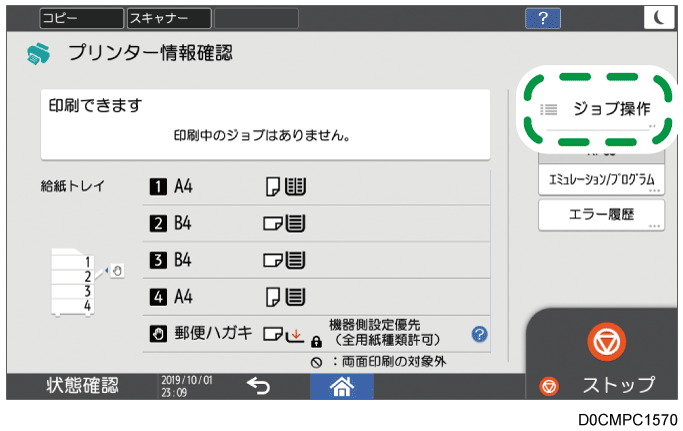This screenshot has width=683, height=431.
Task: Tap the 両面印刷の対象外 legend symbol
Action: 317,362
